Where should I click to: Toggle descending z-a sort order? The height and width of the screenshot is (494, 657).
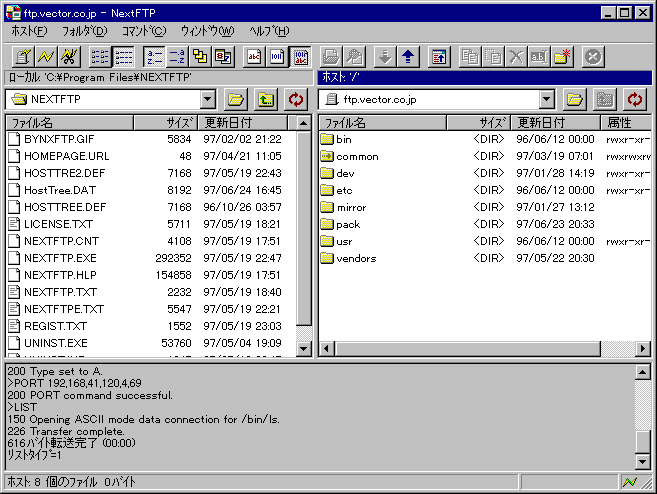tap(177, 57)
